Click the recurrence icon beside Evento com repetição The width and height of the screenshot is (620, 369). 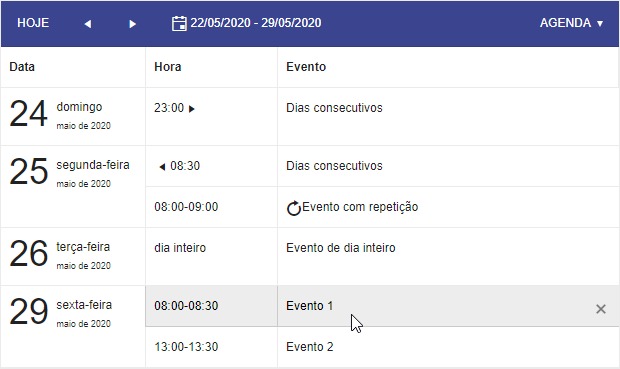pos(293,208)
